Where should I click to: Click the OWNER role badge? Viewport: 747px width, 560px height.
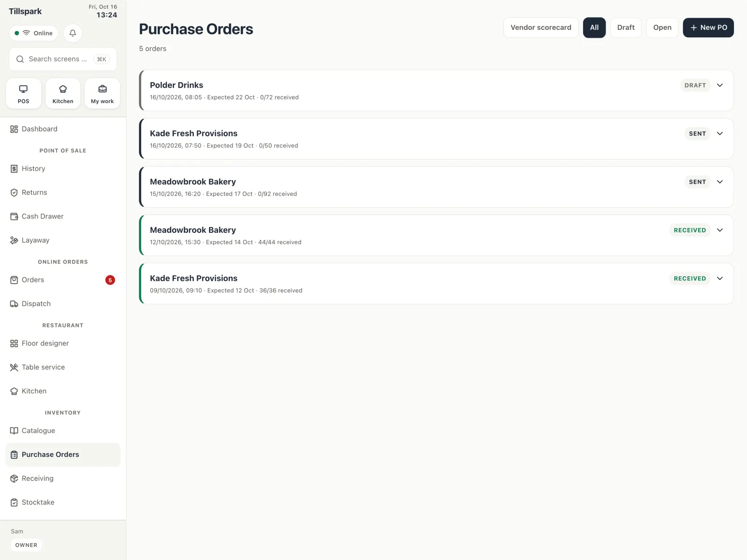click(x=26, y=545)
